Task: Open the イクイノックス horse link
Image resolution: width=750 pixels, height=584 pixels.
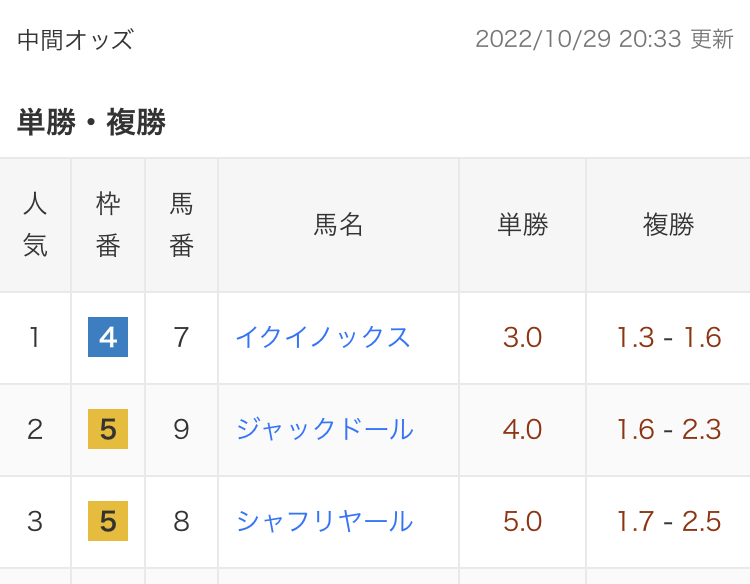Action: click(323, 338)
